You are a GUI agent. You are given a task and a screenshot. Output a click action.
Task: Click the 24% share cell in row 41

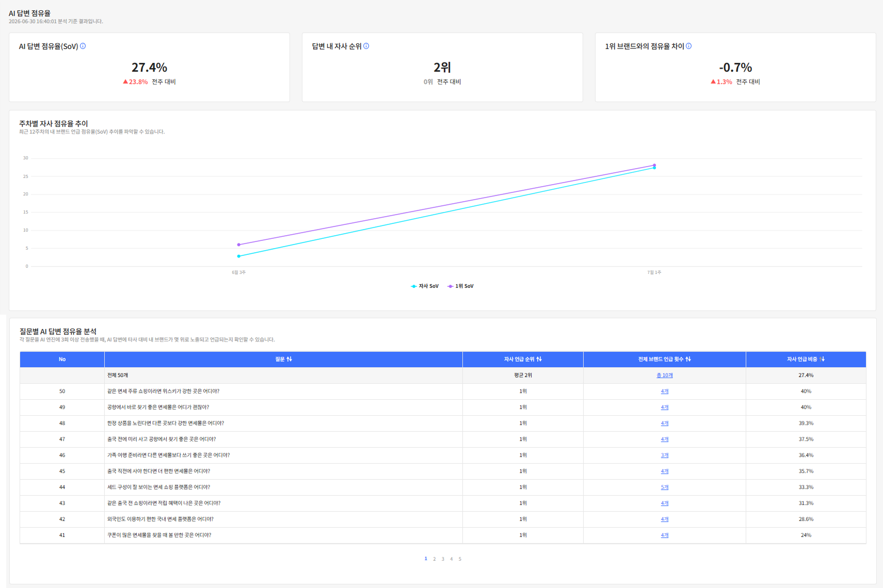806,535
